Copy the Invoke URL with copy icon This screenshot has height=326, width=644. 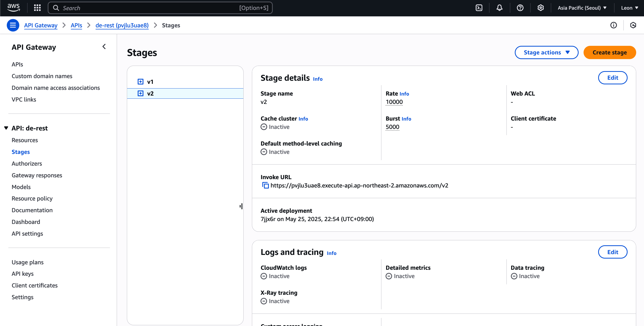[x=265, y=185]
